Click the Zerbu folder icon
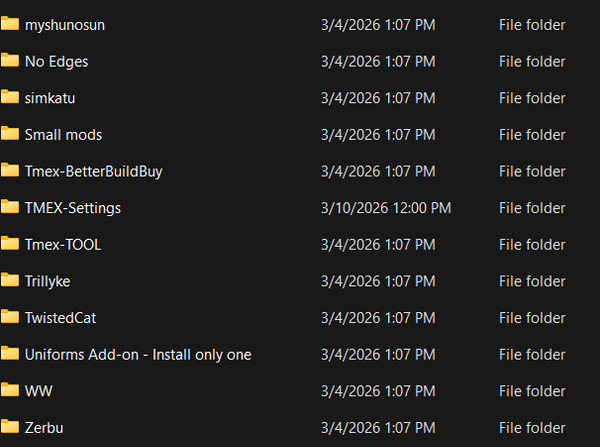This screenshot has width=600, height=447. point(10,427)
